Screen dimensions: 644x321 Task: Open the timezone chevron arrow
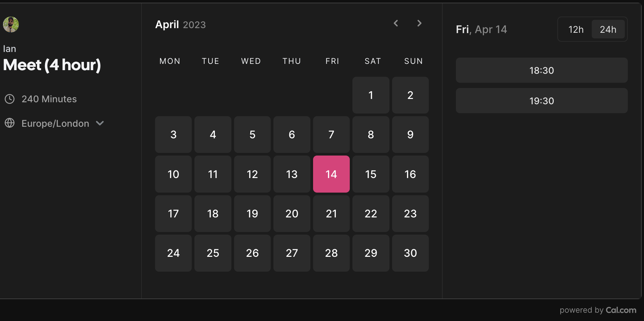[100, 123]
